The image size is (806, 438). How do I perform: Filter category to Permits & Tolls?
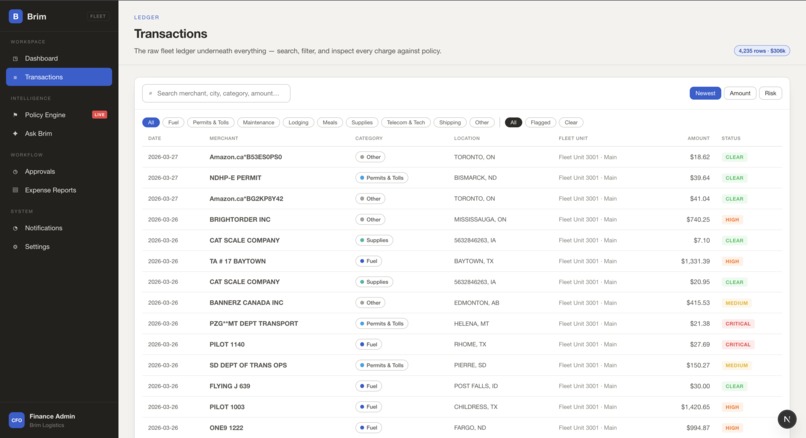(x=211, y=122)
